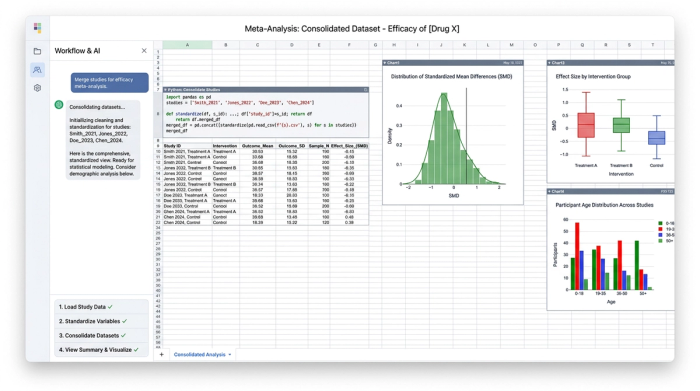The height and width of the screenshot is (391, 700).
Task: Click the 'Chen 2024, Treatment A' cell
Action: point(188,212)
